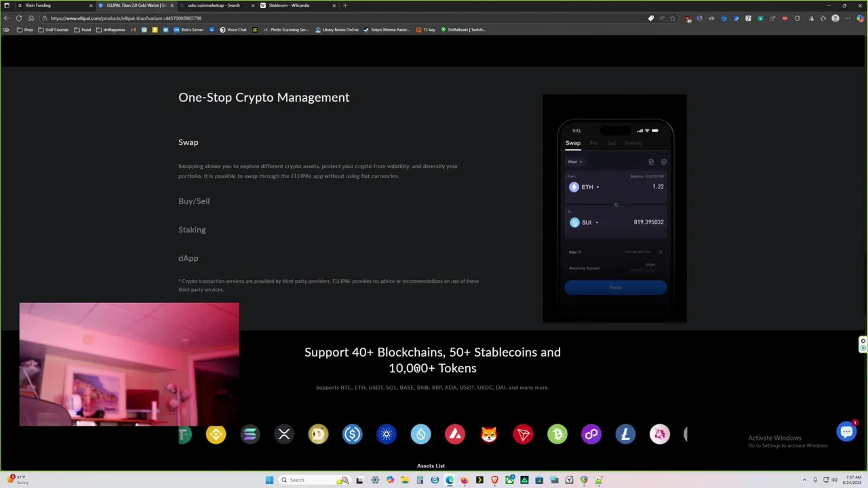
Task: Click the webcam overlay thumbnail
Action: tap(129, 364)
